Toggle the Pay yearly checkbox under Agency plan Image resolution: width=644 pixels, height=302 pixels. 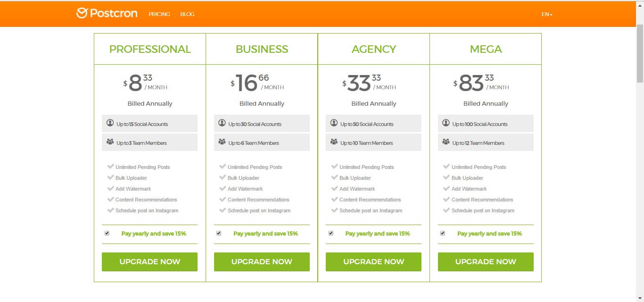[x=331, y=233]
